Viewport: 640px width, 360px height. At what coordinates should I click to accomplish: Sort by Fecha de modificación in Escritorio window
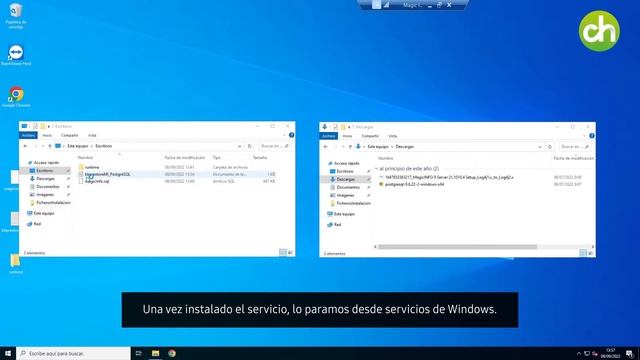(185, 158)
